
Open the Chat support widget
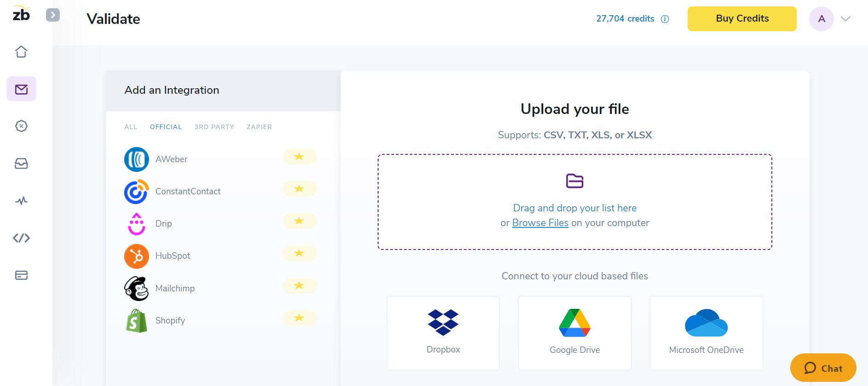point(823,368)
